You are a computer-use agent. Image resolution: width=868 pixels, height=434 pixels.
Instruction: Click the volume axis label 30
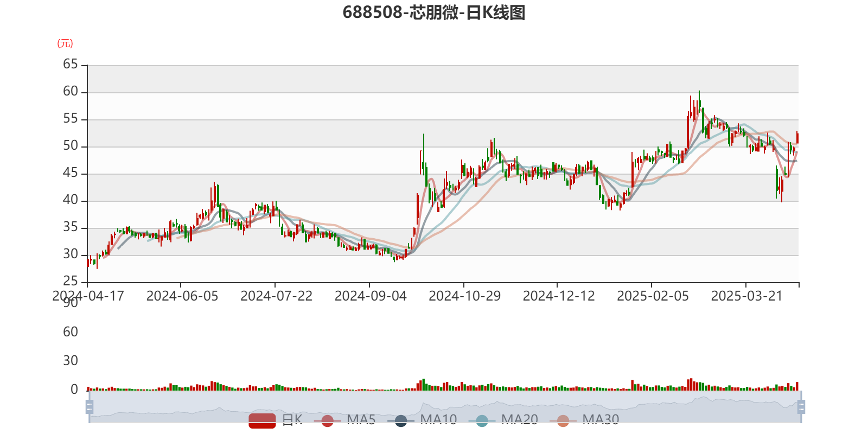coord(71,361)
